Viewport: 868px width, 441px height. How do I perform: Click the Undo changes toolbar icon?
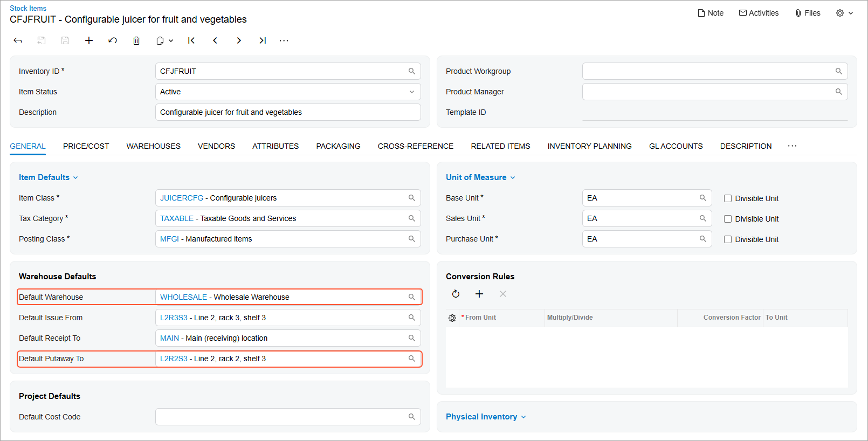tap(113, 40)
